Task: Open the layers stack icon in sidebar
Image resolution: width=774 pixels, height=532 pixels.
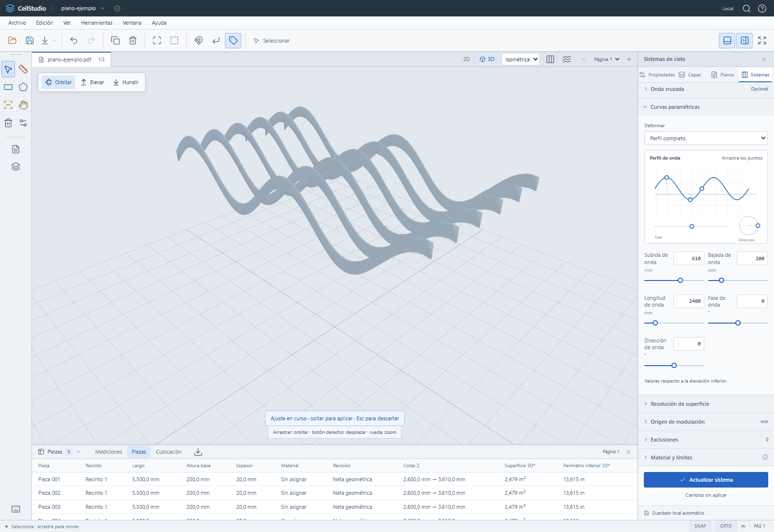Action: pyautogui.click(x=15, y=167)
